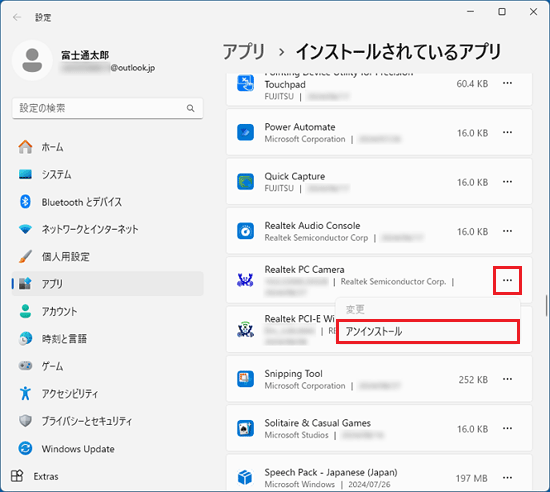The width and height of the screenshot is (550, 492).
Task: Click the Realtek PC Camera crab icon
Action: (x=245, y=280)
